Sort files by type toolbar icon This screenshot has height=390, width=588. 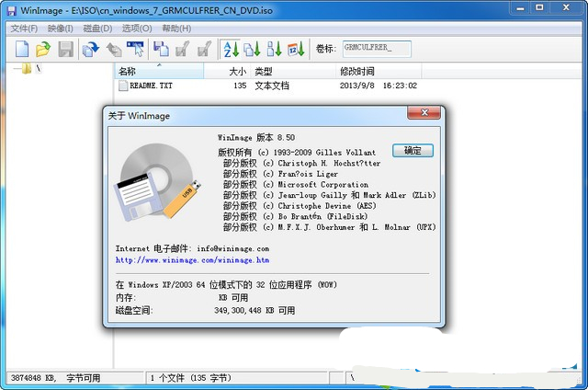point(252,49)
